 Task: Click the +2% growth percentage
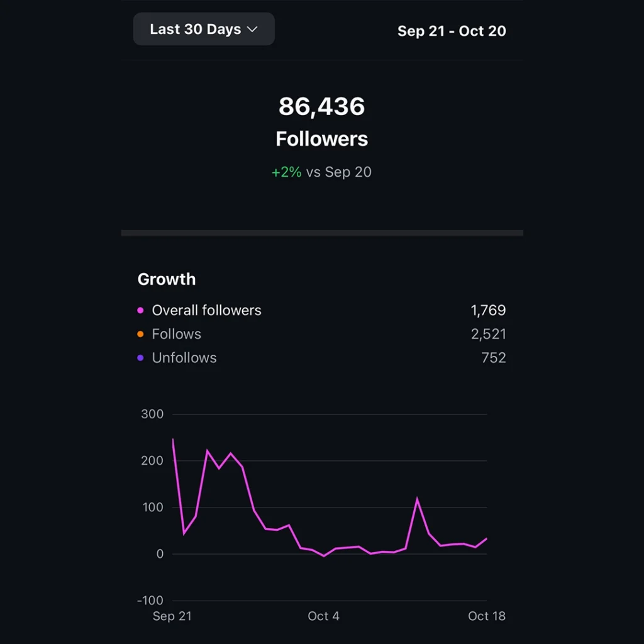click(x=286, y=172)
